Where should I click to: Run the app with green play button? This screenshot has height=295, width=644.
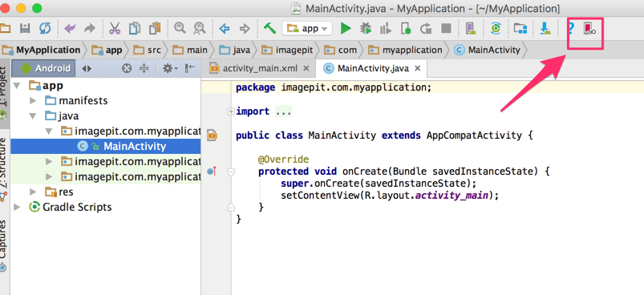point(346,28)
